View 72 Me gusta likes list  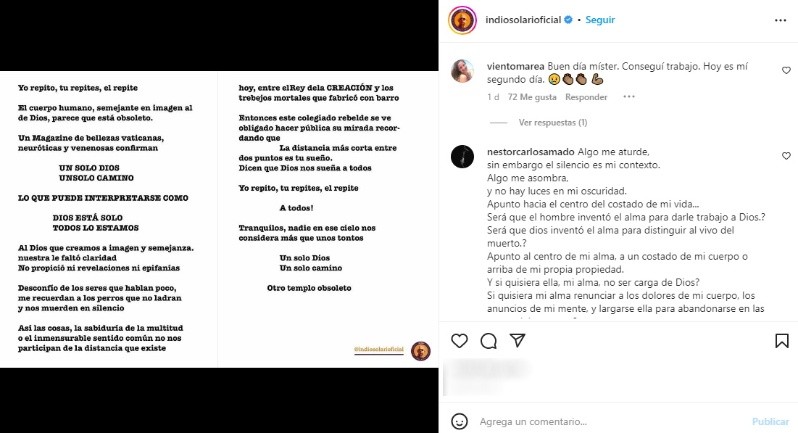[x=532, y=97]
